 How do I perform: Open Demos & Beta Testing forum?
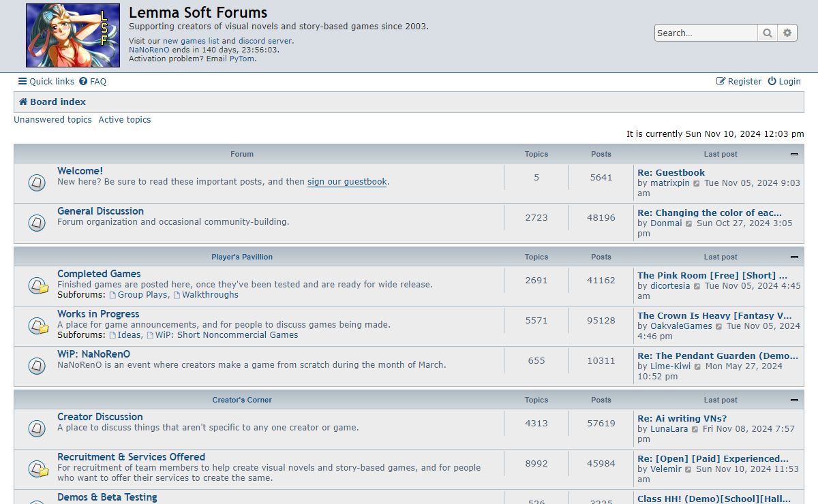pos(107,497)
